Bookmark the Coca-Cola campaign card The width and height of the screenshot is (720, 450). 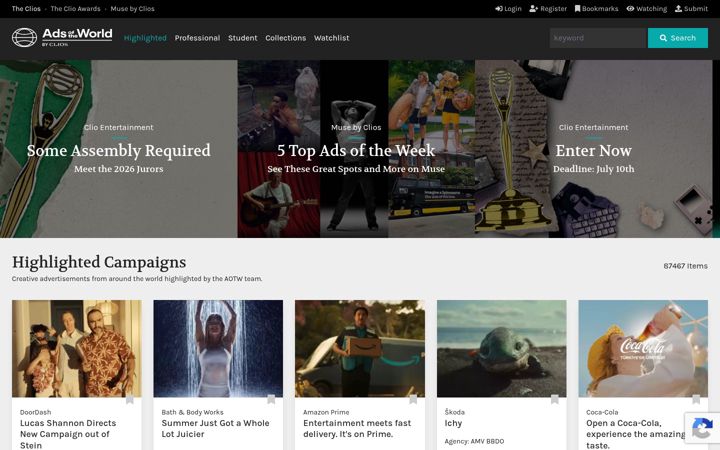(x=696, y=400)
